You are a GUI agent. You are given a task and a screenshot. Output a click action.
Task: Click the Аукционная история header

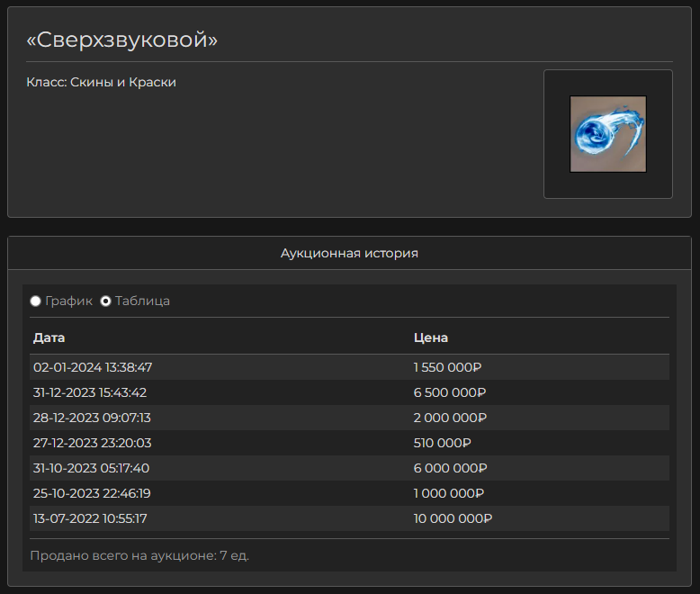click(x=349, y=253)
